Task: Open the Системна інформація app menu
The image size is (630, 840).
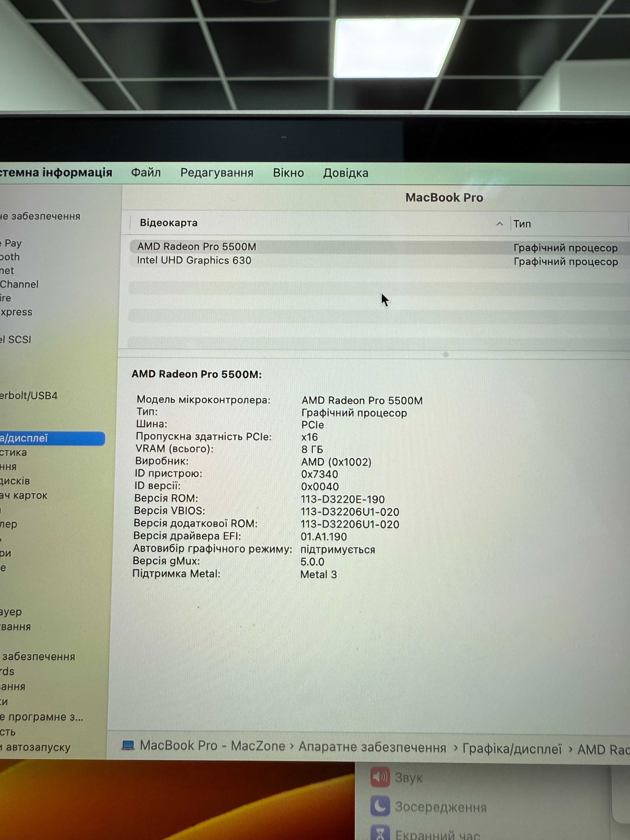Action: tap(56, 172)
